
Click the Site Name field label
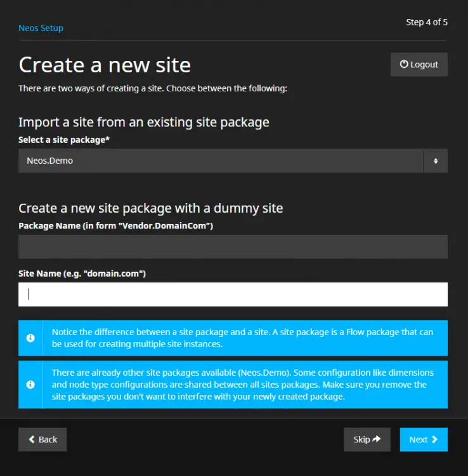pos(82,274)
